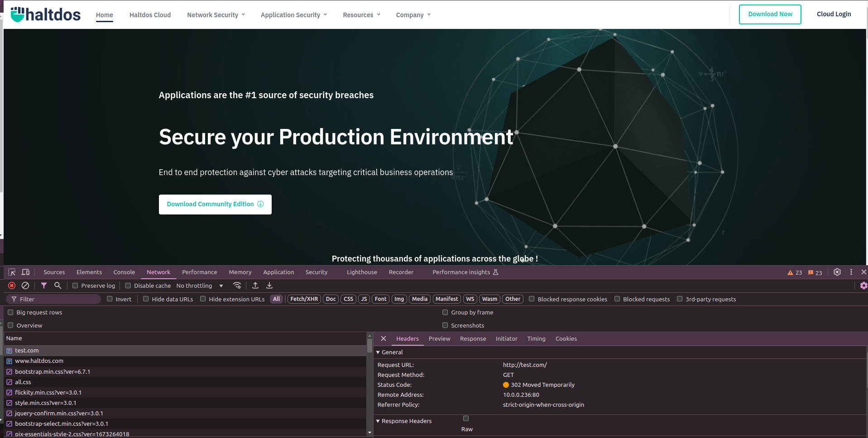Check the Invert filter checkbox
This screenshot has width=868, height=438.
pos(110,299)
